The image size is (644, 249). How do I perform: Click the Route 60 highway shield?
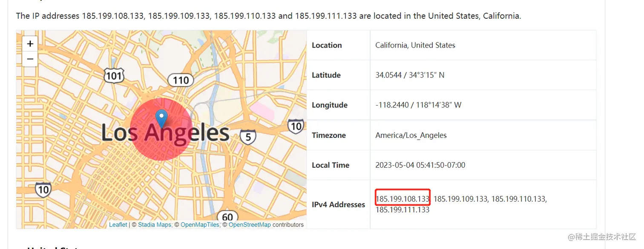pyautogui.click(x=227, y=218)
